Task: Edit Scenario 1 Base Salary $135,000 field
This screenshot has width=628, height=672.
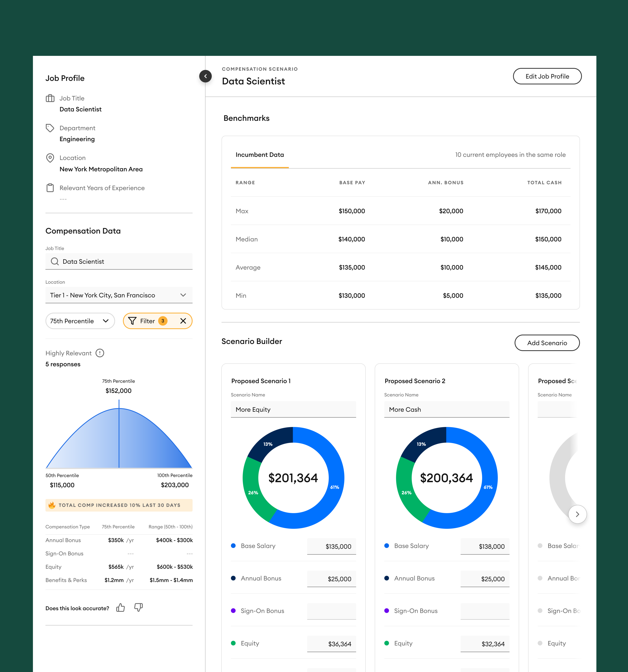Action: [x=331, y=546]
